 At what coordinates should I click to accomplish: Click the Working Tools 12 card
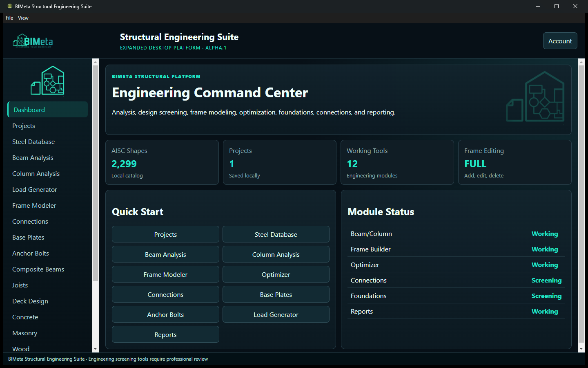(x=397, y=162)
